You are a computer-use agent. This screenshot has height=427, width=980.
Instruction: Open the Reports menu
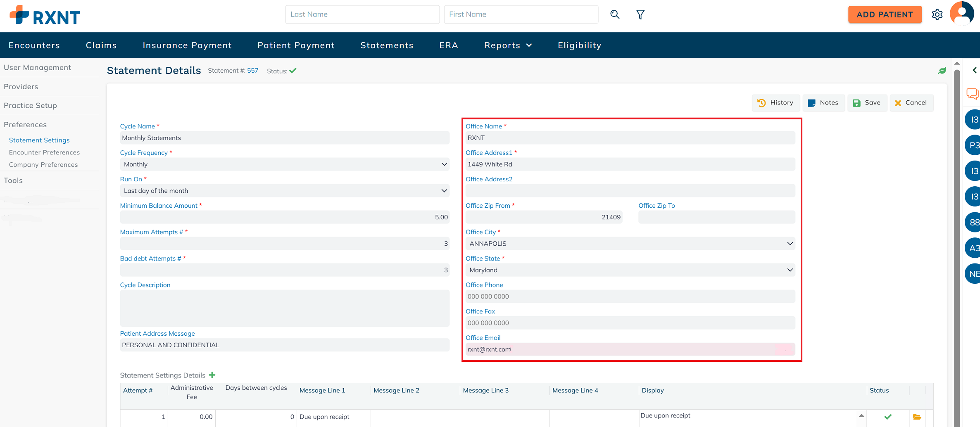coord(508,45)
